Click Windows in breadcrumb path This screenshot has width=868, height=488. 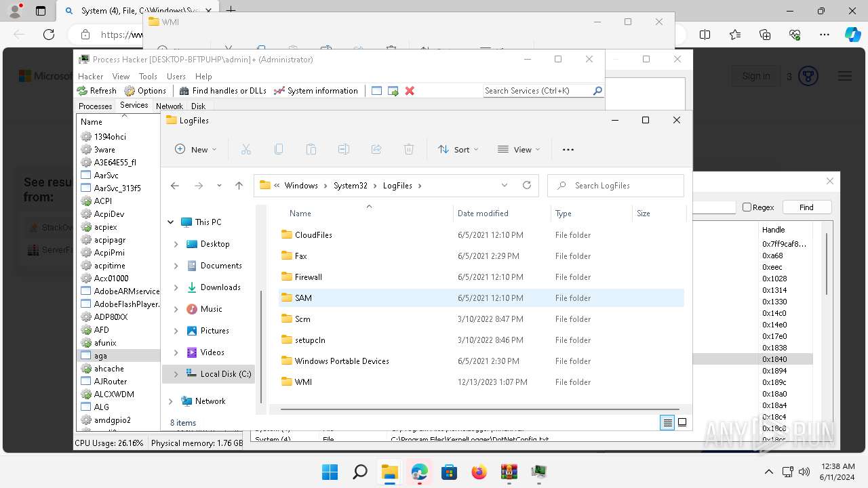(x=301, y=186)
